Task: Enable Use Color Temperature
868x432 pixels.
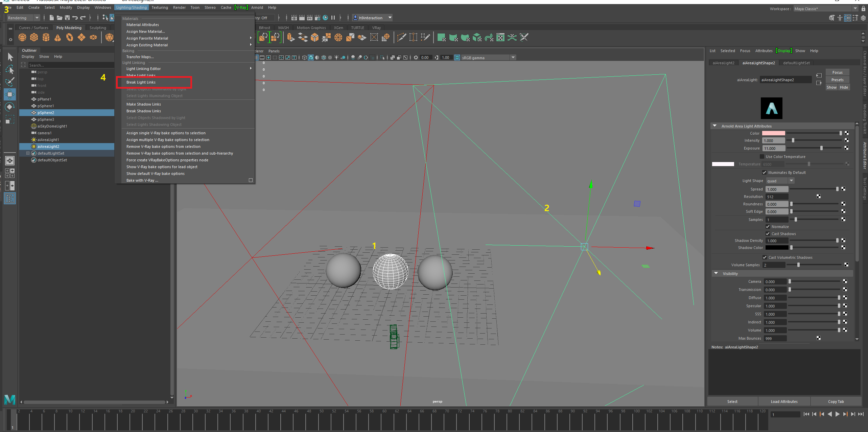Action: [x=762, y=157]
